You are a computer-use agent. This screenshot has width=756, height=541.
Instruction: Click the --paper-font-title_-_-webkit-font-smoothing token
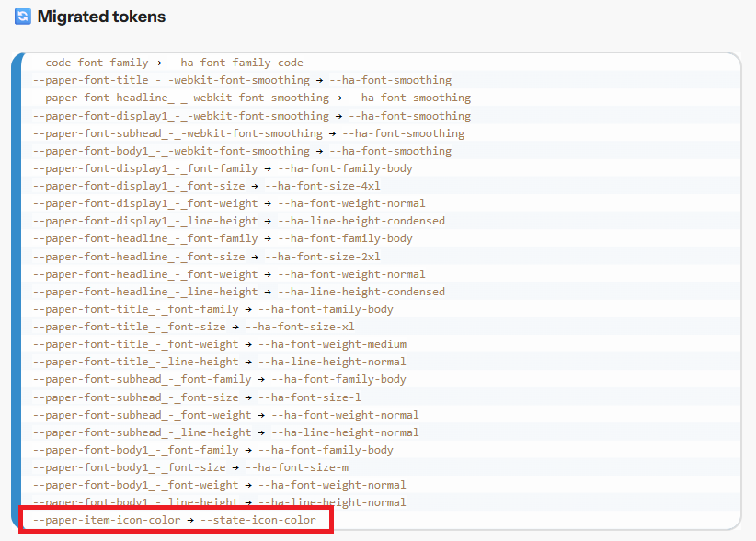[x=171, y=80]
